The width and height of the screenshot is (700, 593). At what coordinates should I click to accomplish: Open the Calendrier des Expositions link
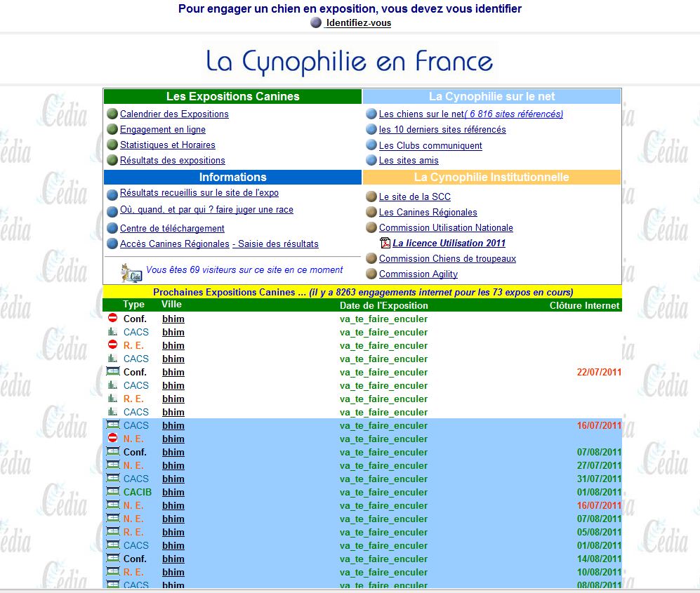point(174,114)
